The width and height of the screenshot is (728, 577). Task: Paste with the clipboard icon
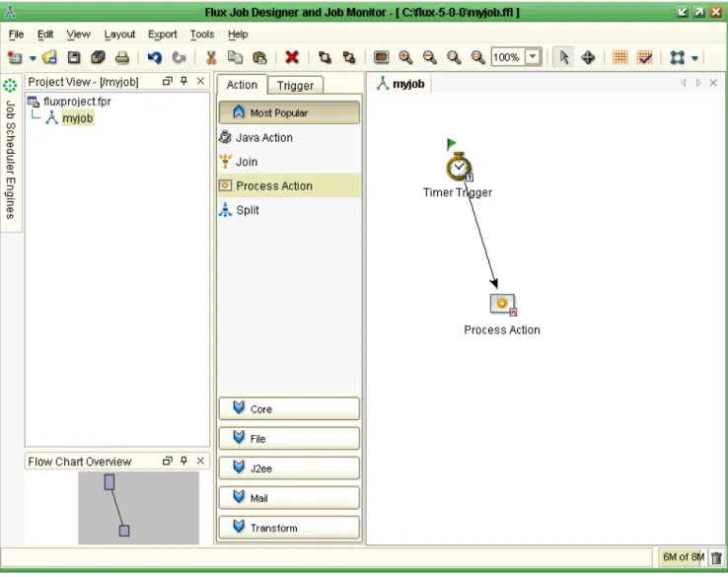(x=259, y=57)
